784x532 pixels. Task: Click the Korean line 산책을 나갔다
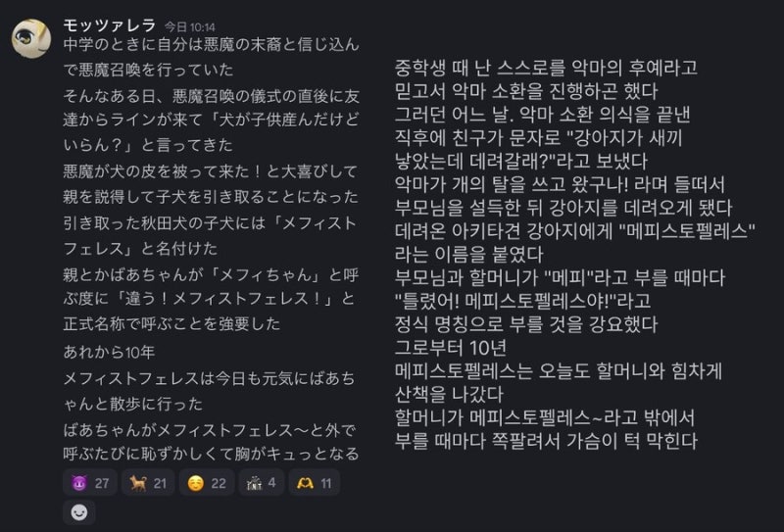[x=449, y=394]
